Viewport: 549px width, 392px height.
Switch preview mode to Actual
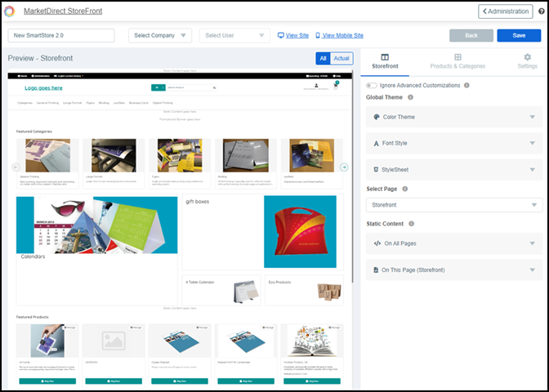point(341,58)
